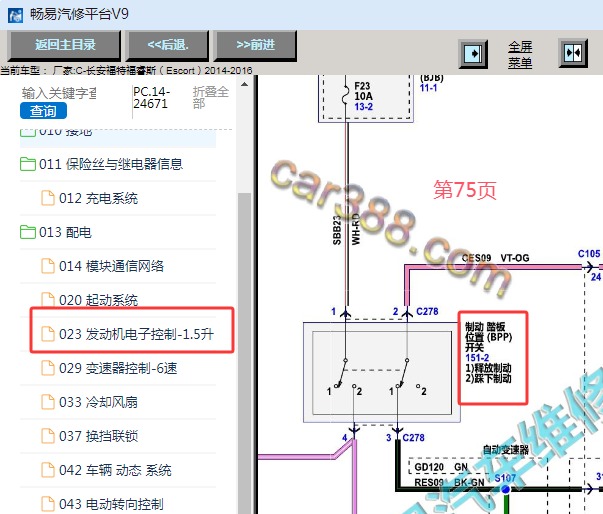Go forward with >>前进 button

(255, 45)
